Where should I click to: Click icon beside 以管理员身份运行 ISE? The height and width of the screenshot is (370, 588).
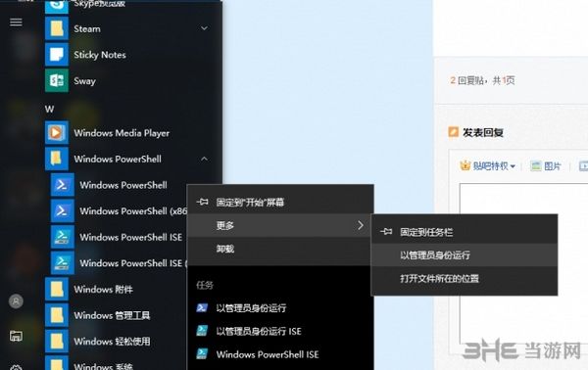pos(202,331)
